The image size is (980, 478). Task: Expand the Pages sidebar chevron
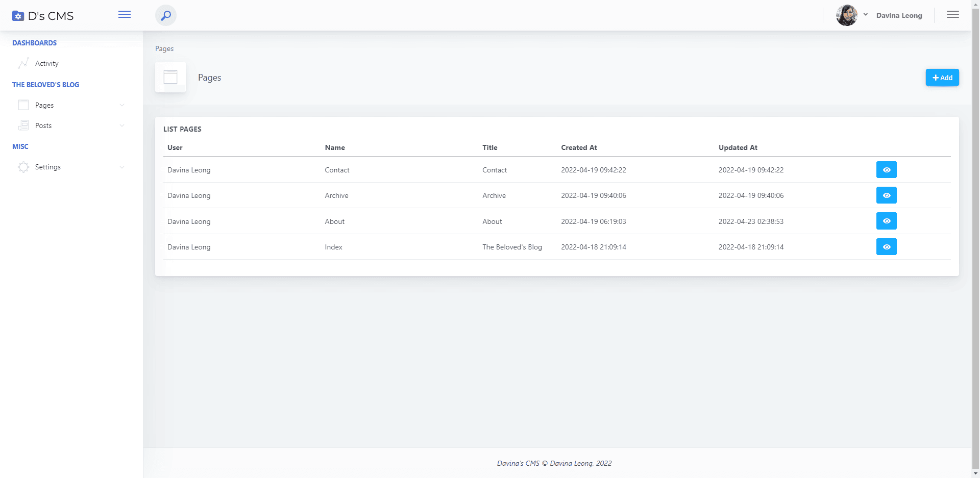pyautogui.click(x=122, y=105)
